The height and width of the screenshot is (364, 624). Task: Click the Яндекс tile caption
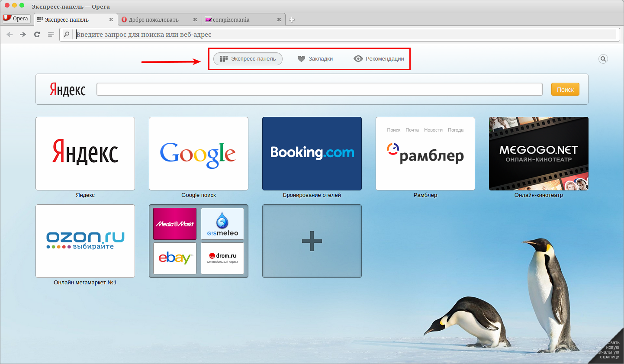pyautogui.click(x=85, y=195)
